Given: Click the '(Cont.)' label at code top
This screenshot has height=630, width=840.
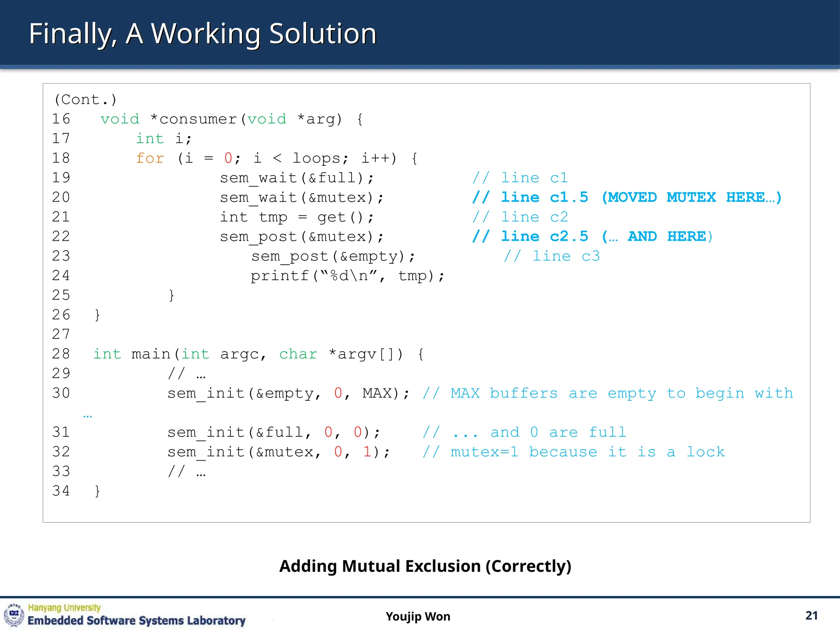Looking at the screenshot, I should (85, 99).
